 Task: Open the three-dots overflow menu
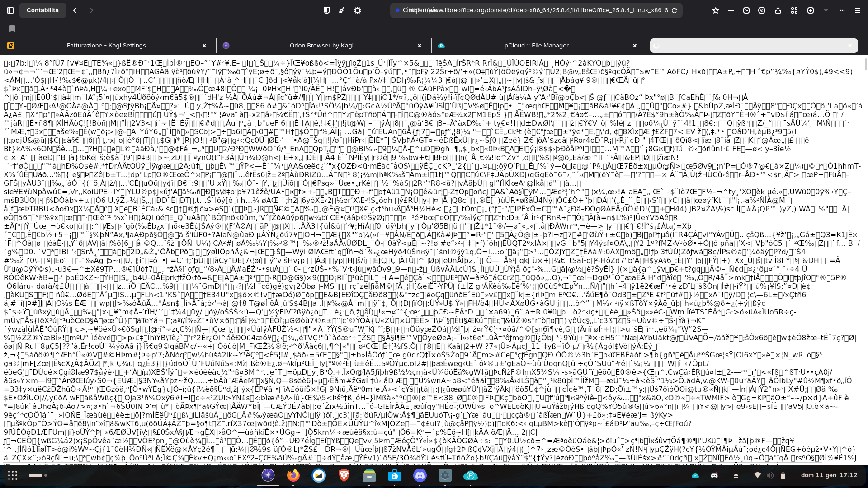[x=842, y=10]
